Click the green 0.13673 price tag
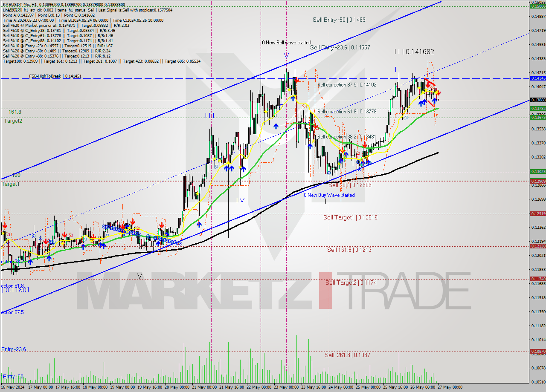Screen dimensions: 546x392 coord(537,117)
